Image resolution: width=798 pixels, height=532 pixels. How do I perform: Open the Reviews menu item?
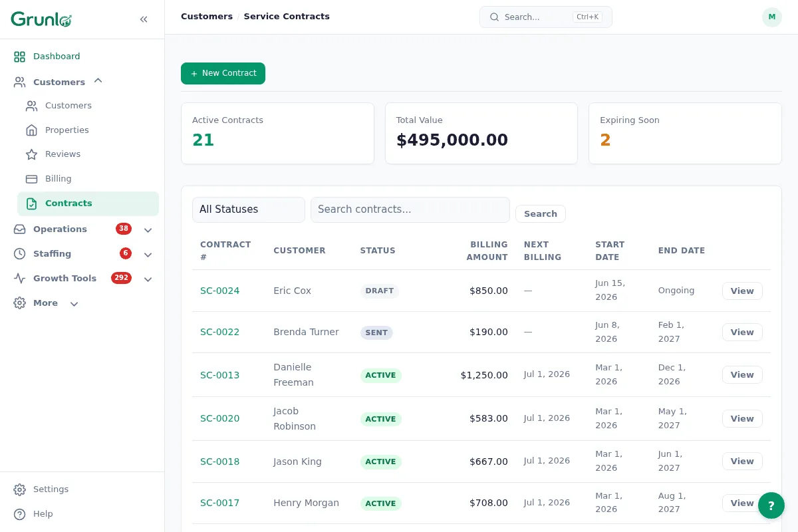click(88, 154)
